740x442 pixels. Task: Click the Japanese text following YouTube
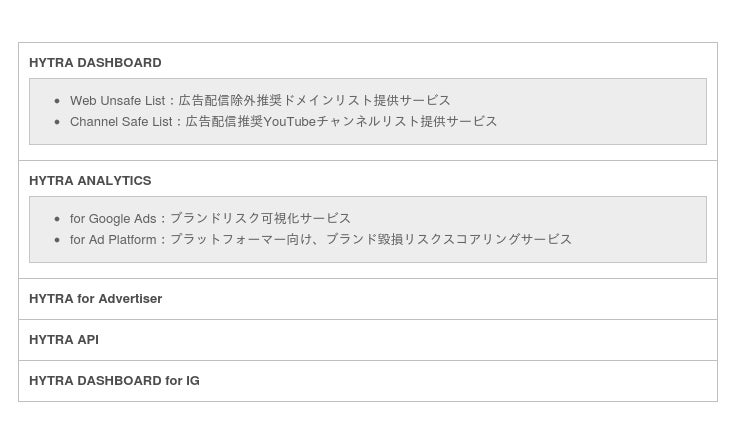coord(406,121)
